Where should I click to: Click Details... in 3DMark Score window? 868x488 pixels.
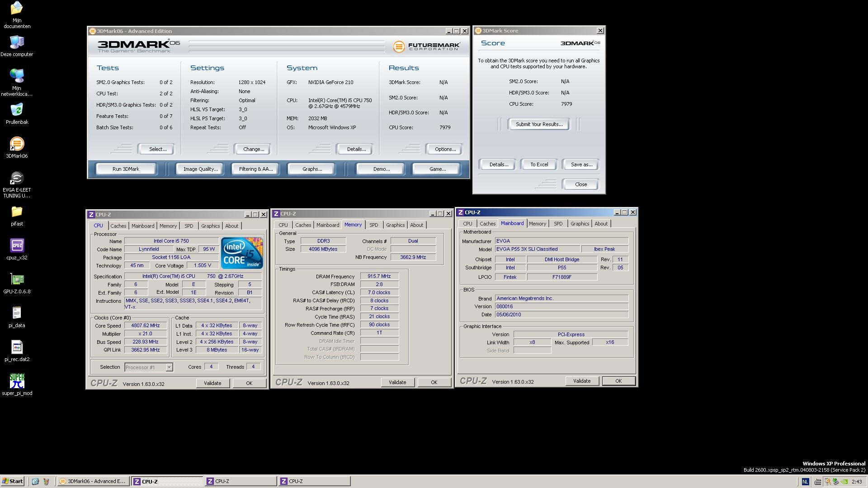[x=499, y=164]
